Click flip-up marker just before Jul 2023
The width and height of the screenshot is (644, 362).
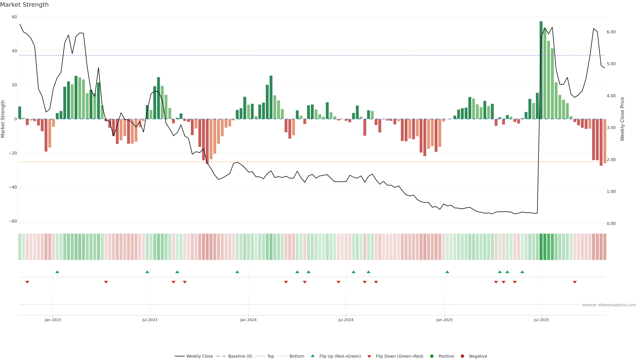[x=147, y=272]
